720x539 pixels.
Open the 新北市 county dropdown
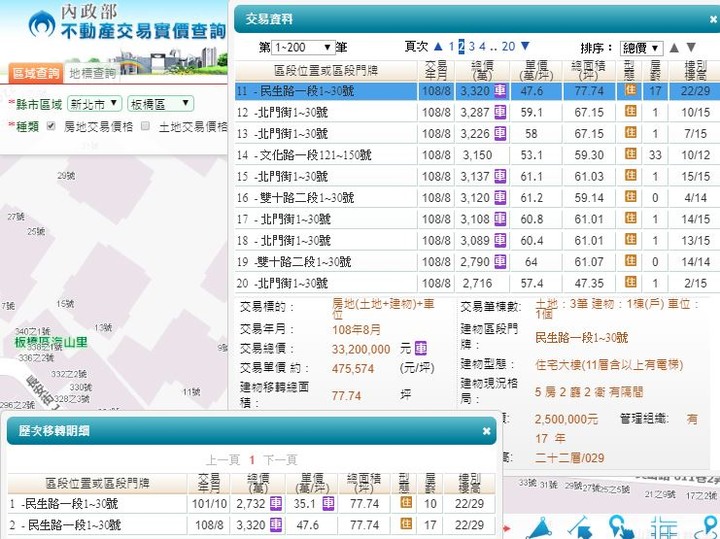coord(95,104)
